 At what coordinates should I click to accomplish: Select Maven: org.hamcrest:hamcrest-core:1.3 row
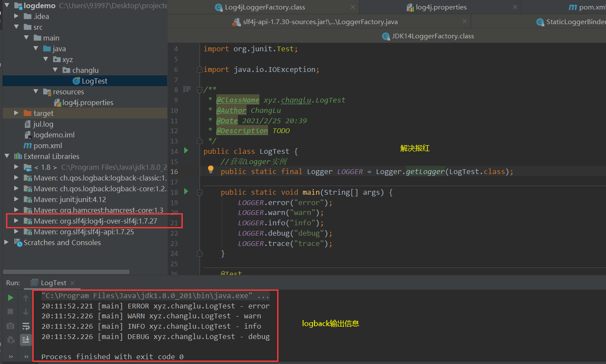(85, 210)
